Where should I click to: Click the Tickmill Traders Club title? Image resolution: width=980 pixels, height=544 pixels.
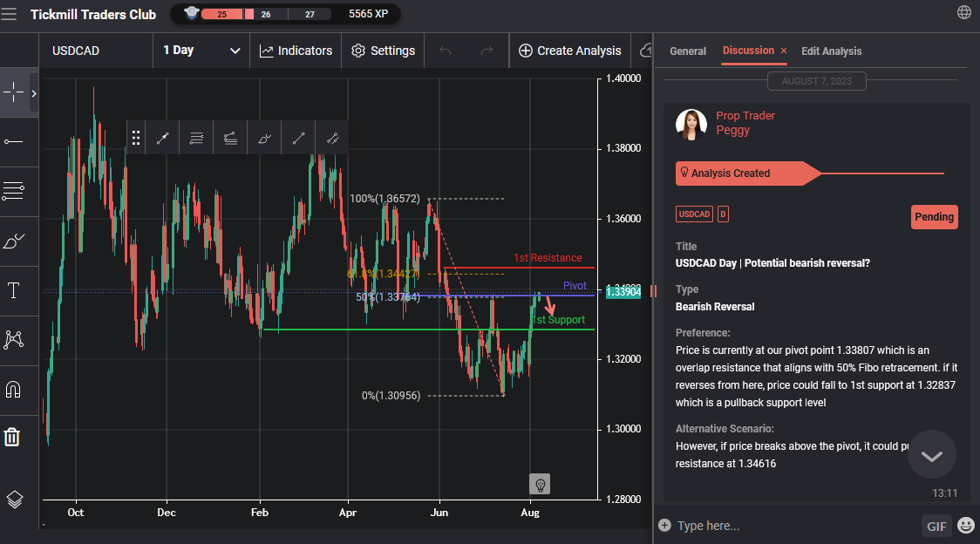[93, 14]
